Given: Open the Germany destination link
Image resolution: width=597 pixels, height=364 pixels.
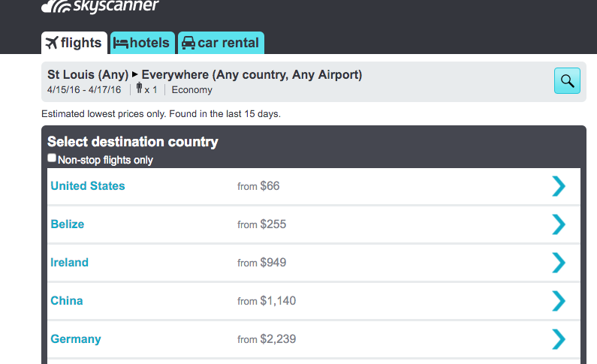Looking at the screenshot, I should coord(76,339).
